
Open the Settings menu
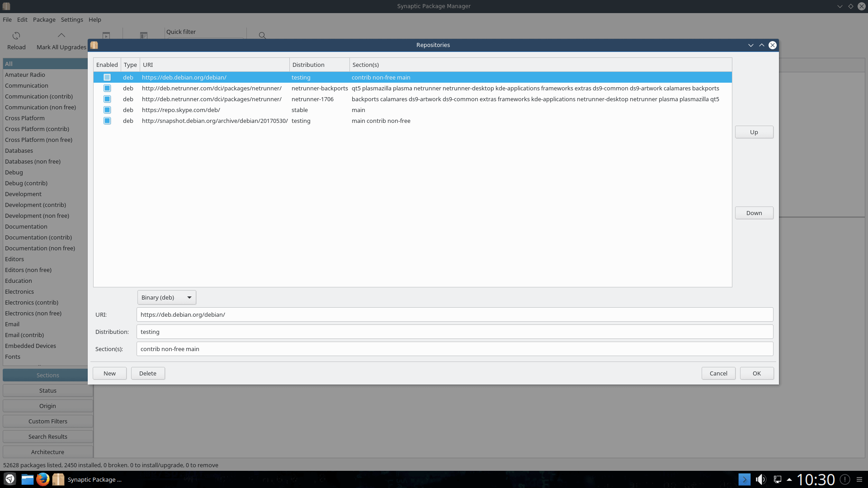[x=72, y=19]
